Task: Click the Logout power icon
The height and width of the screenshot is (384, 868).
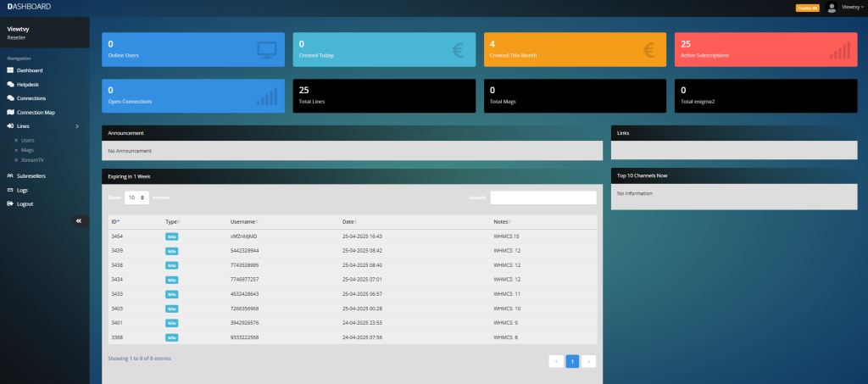Action: 10,203
